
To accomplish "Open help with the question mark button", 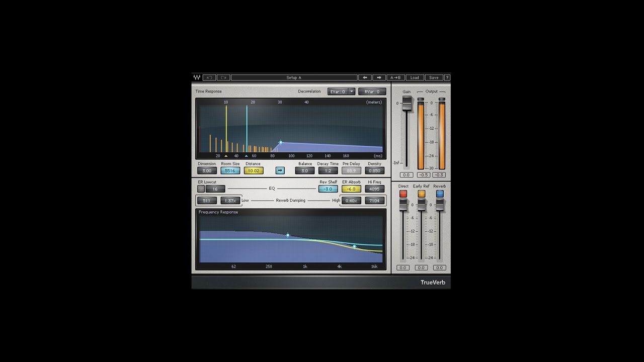I will [x=447, y=77].
